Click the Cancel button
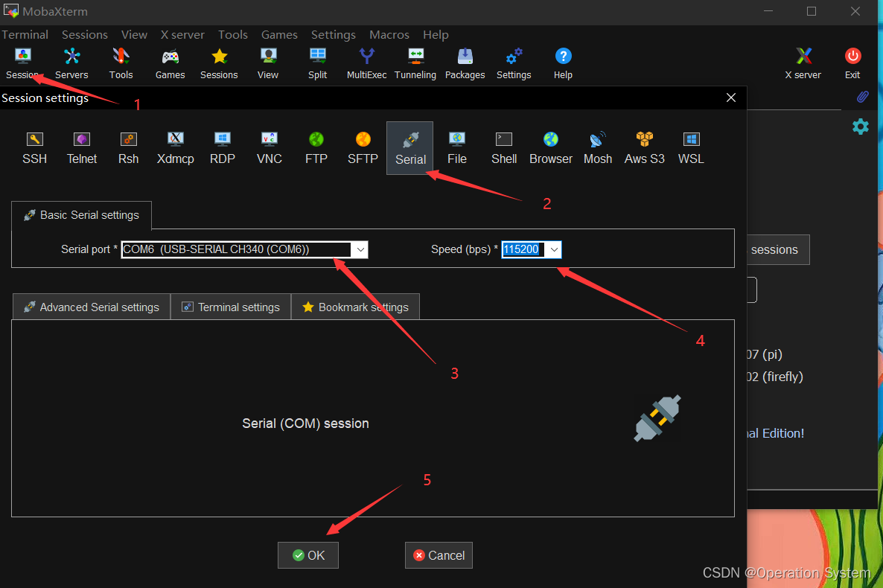This screenshot has height=588, width=883. tap(439, 555)
